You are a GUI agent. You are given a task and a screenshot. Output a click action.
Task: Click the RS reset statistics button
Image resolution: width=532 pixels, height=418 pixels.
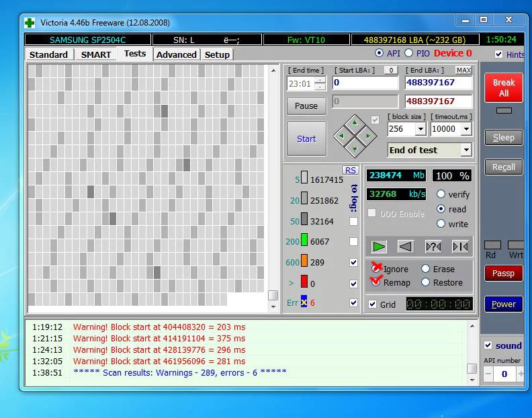[350, 170]
